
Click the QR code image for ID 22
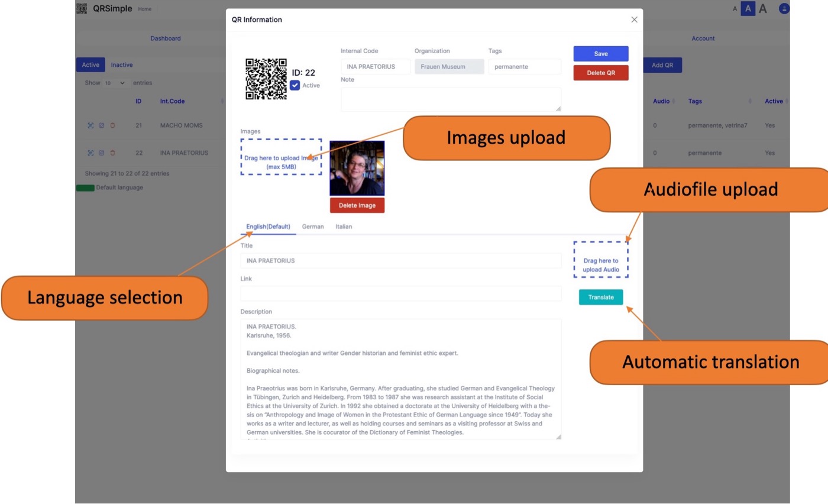[x=266, y=79]
